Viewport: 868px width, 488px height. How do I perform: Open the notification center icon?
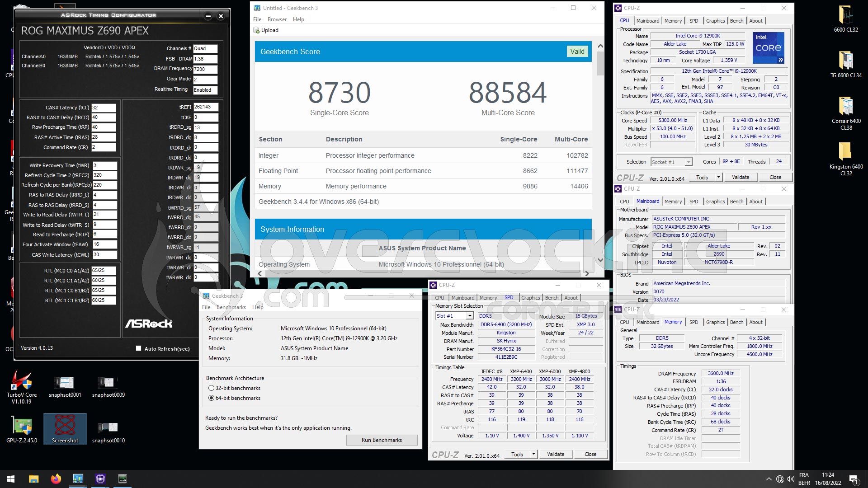pyautogui.click(x=853, y=479)
